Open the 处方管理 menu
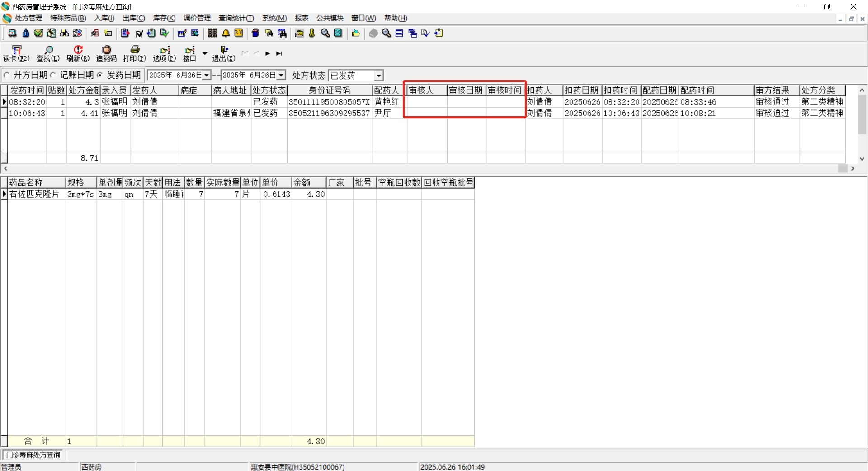This screenshot has height=471, width=868. click(28, 18)
